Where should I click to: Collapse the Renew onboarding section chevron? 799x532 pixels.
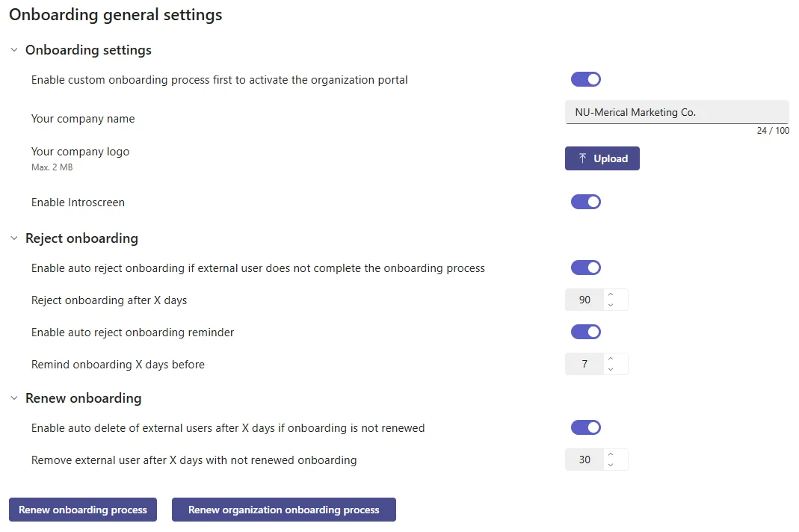point(14,398)
